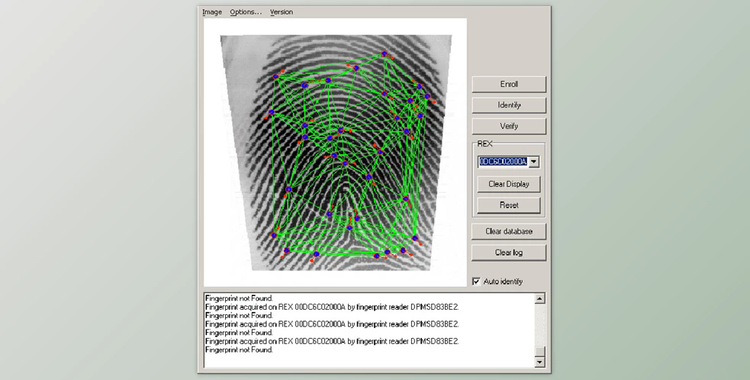Click the first 'Fingerprint not Found.' log line
The width and height of the screenshot is (750, 380).
click(239, 299)
